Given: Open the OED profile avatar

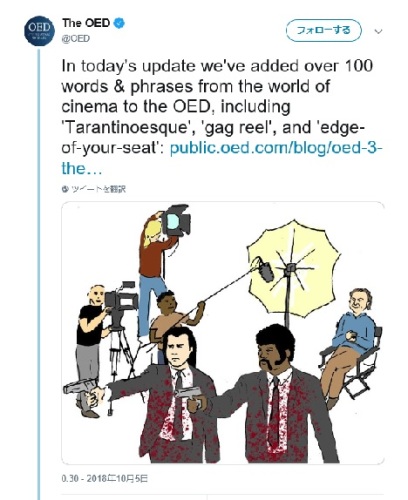Looking at the screenshot, I should (39, 31).
